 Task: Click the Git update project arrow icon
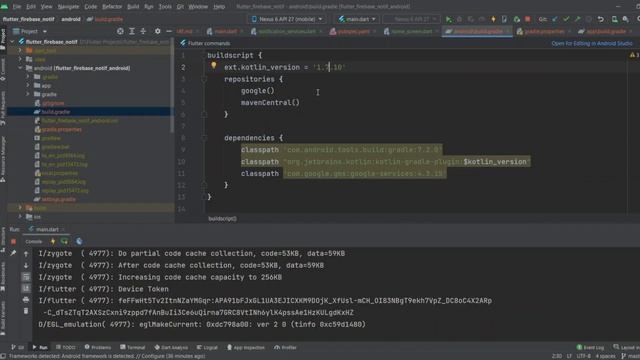pyautogui.click(x=555, y=19)
